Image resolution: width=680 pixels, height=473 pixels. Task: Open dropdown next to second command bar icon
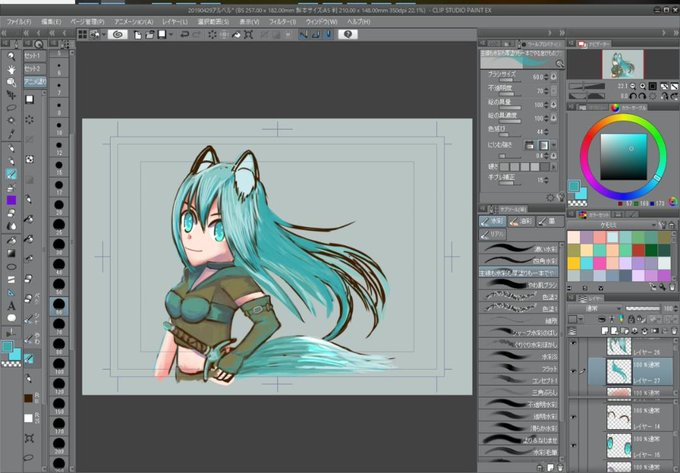(104, 35)
